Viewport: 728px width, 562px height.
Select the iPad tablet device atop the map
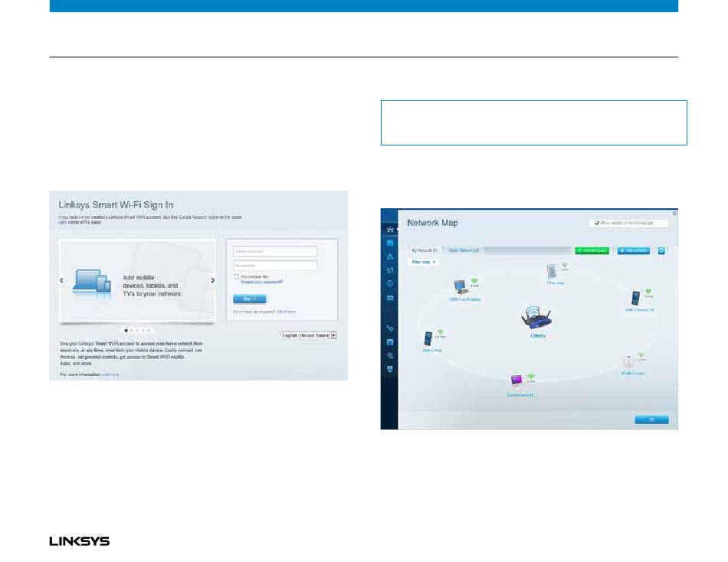pos(552,271)
